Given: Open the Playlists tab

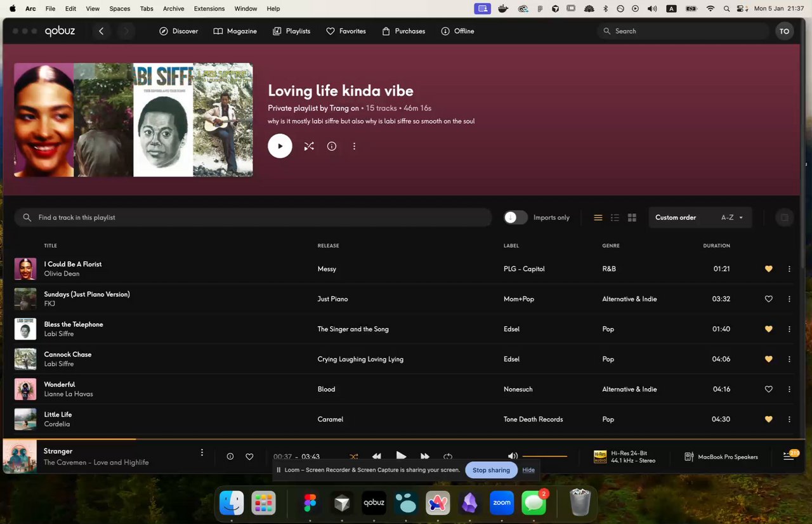Looking at the screenshot, I should coord(291,31).
